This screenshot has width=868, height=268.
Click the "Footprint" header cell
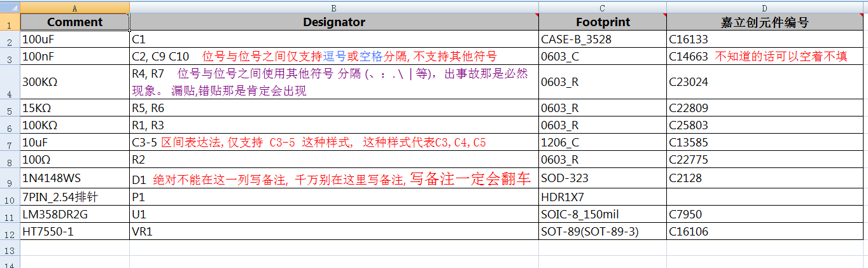tap(603, 22)
